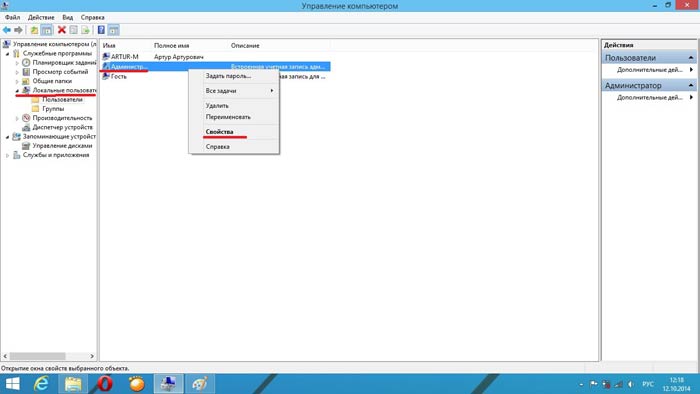Click the Службы и приложения icon
700x394 pixels.
17,155
